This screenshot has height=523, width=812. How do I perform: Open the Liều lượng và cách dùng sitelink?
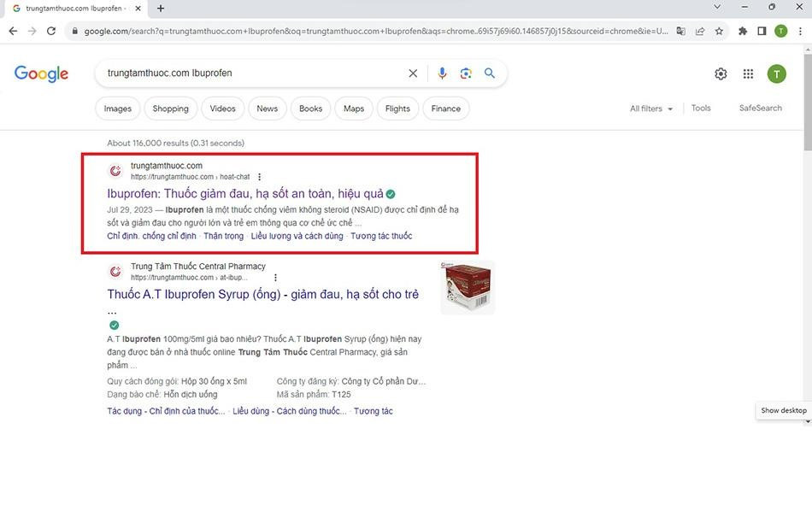297,236
